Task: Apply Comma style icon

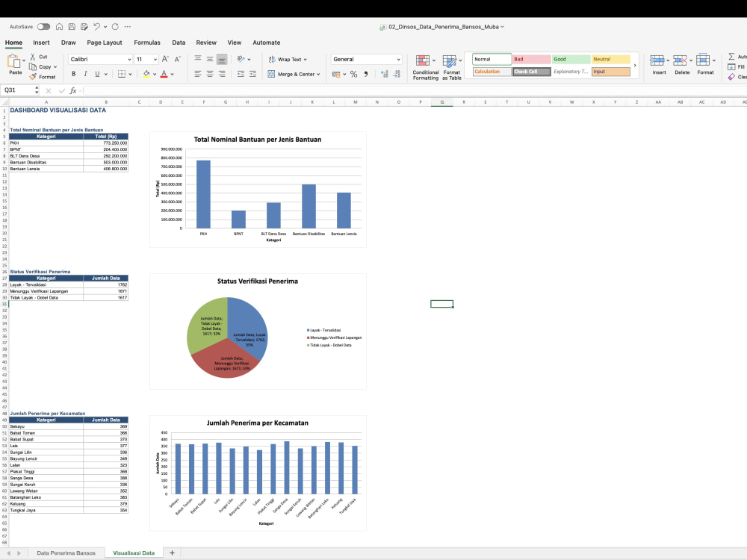Action: pos(366,74)
